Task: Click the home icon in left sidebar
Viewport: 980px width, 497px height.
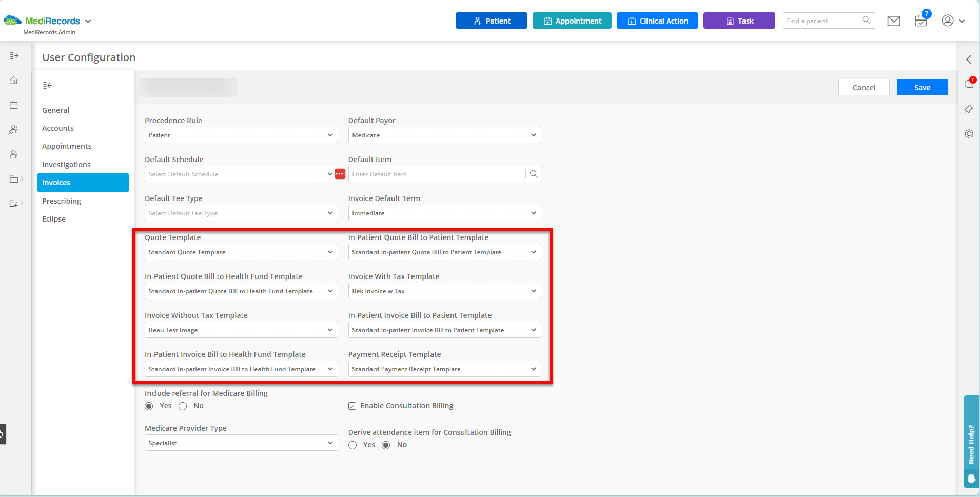Action: 14,80
